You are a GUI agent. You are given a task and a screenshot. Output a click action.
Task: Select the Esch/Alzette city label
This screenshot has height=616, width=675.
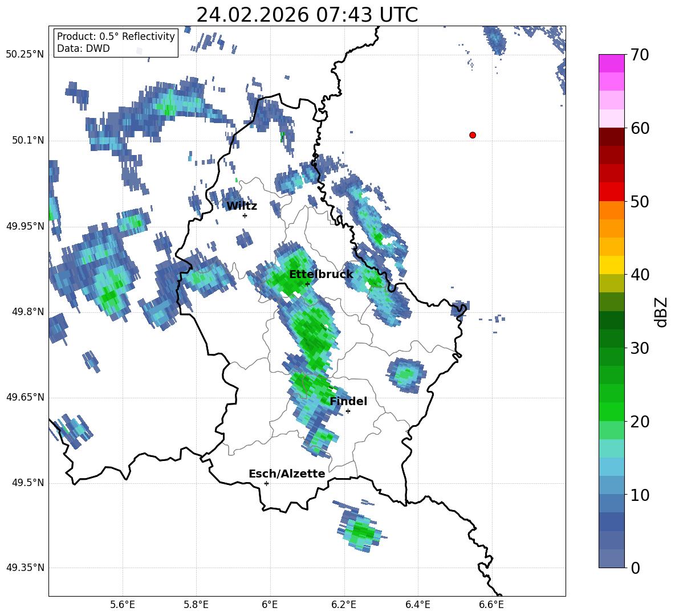pos(287,474)
